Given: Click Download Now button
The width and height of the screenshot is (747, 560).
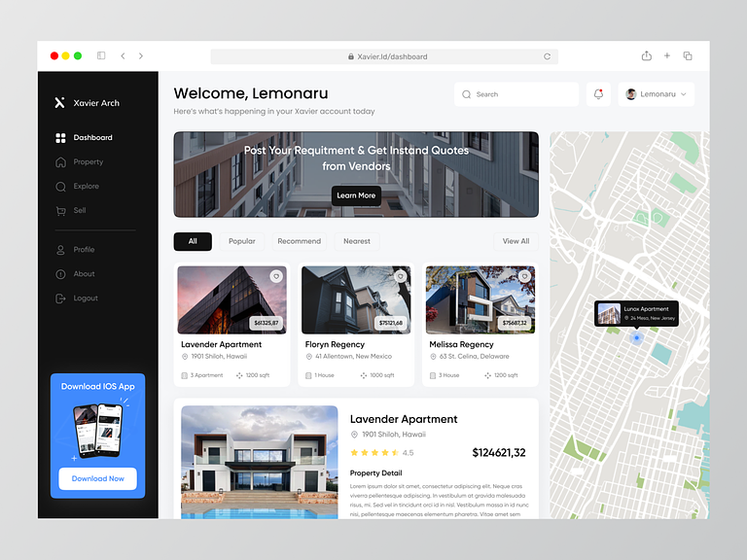Looking at the screenshot, I should point(97,478).
